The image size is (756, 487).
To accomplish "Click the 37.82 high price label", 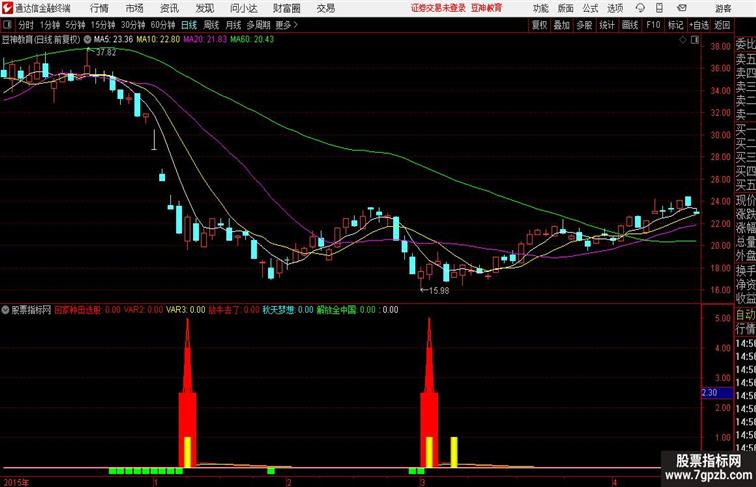I will coord(106,53).
